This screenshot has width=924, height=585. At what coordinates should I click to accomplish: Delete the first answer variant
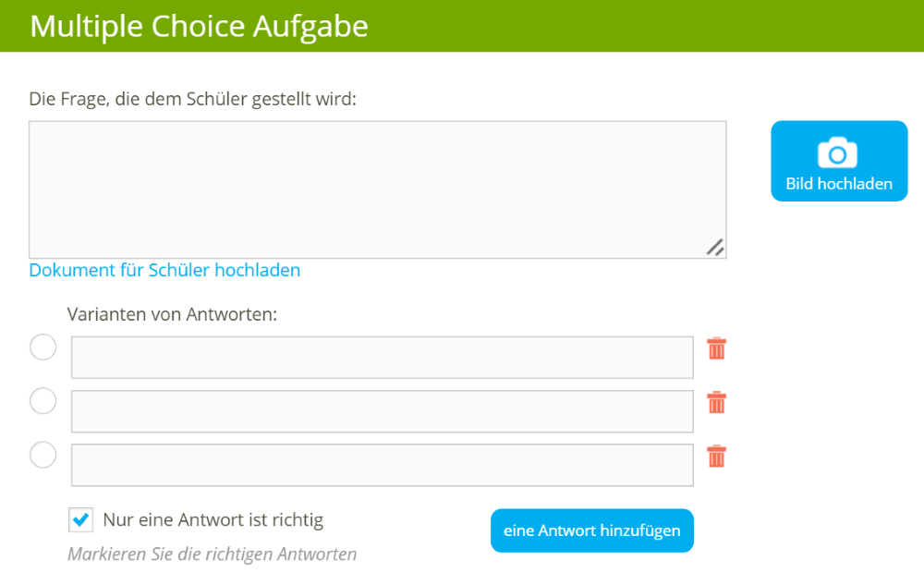[717, 348]
